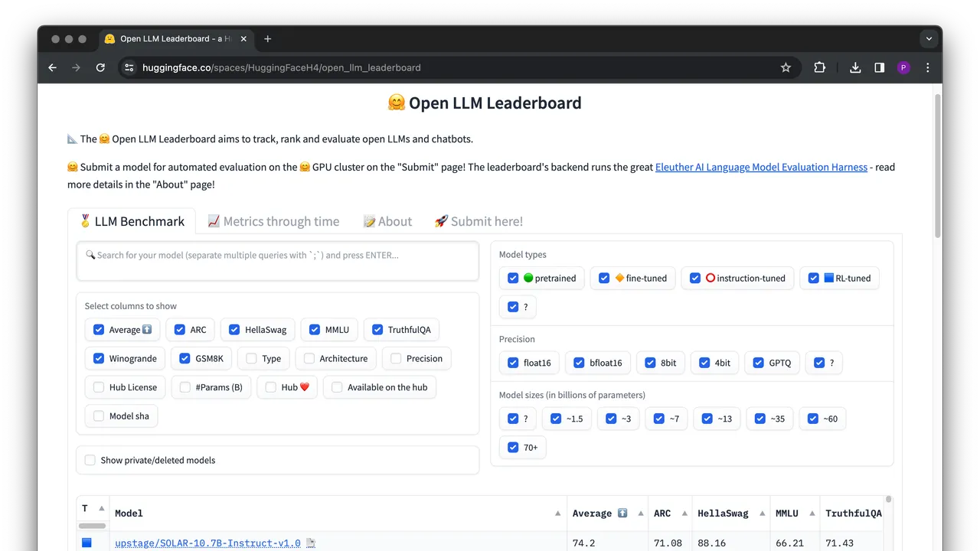The height and width of the screenshot is (551, 980).
Task: Open browser downloads
Action: click(x=855, y=67)
